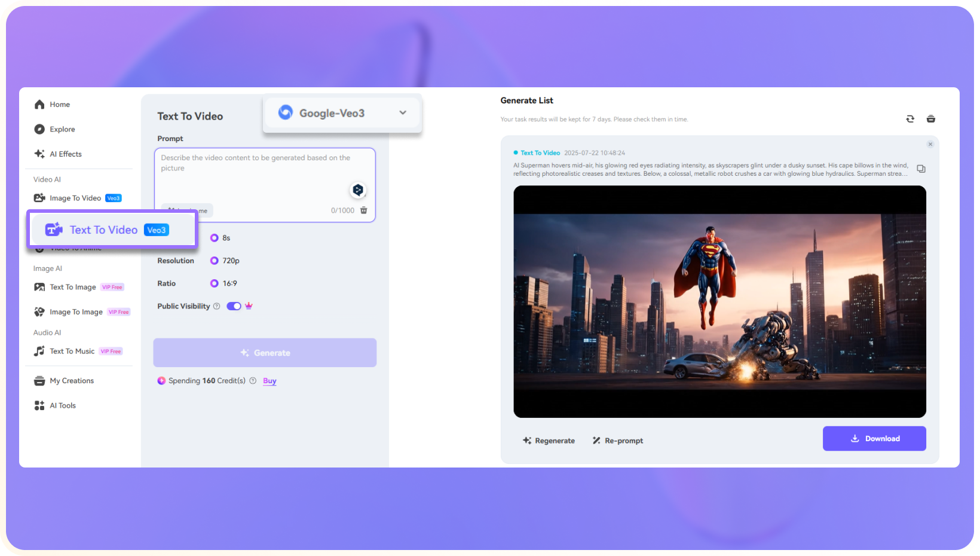
Task: Click the Image To Video camera icon
Action: [x=39, y=198]
